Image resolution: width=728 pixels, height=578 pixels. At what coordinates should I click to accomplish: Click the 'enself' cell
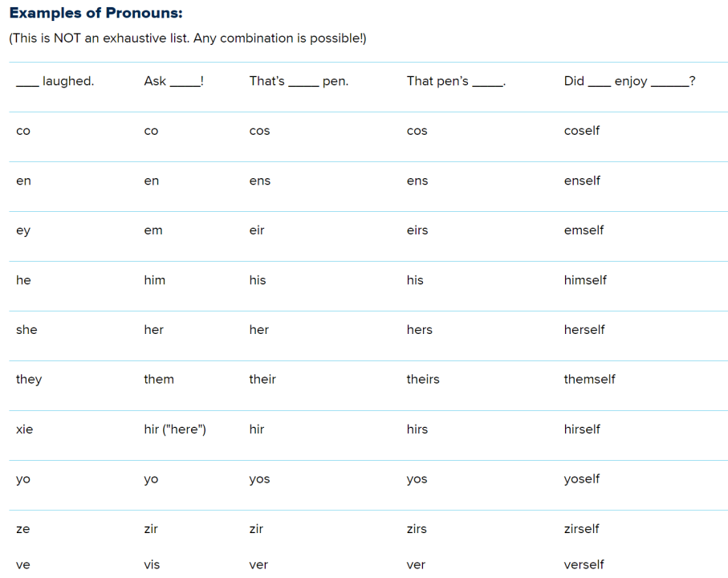(582, 181)
